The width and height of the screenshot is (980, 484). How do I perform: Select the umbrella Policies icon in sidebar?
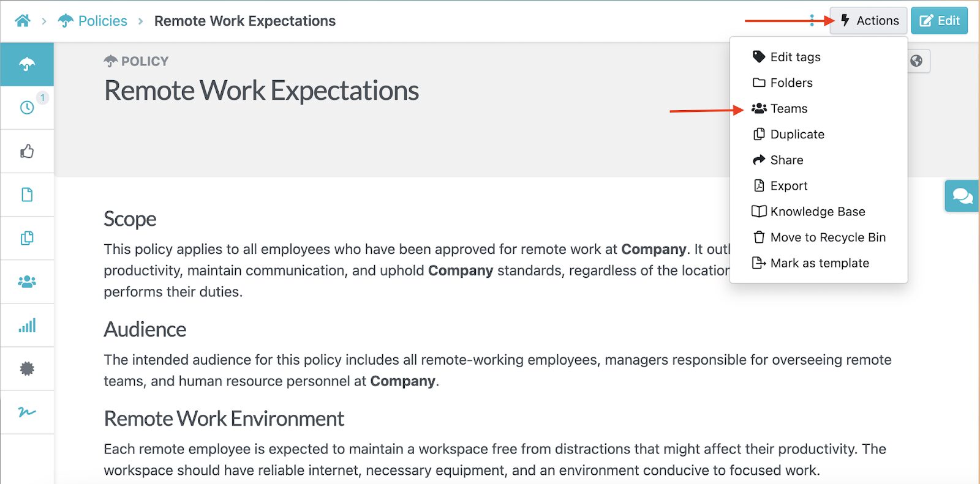pyautogui.click(x=27, y=63)
